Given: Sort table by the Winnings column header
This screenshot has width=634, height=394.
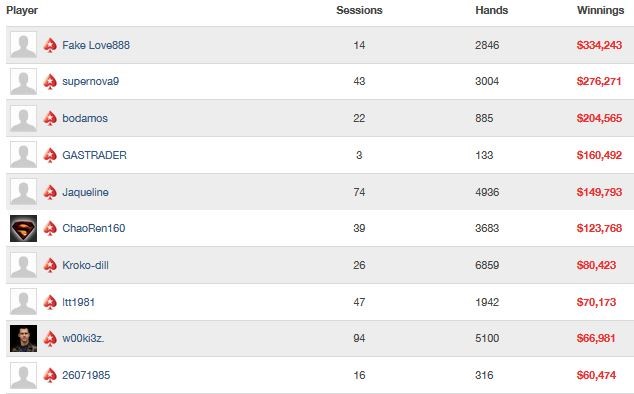Looking at the screenshot, I should click(x=600, y=10).
